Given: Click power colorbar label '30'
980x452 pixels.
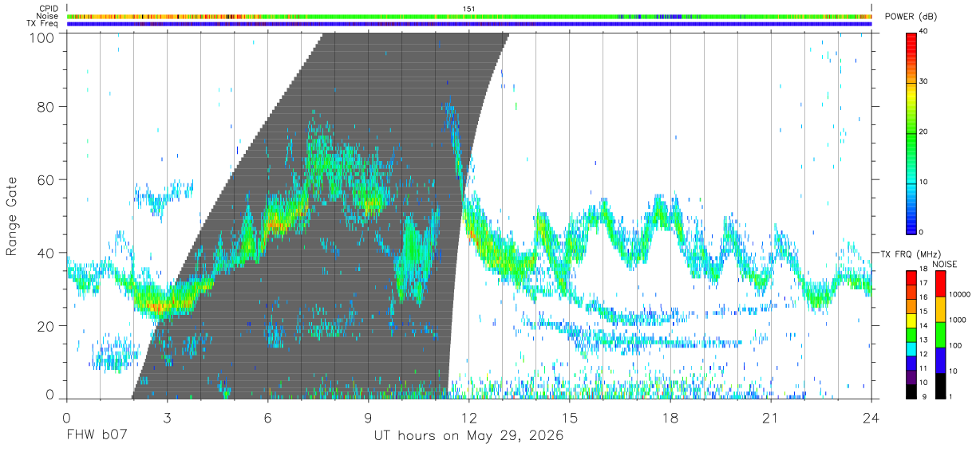Looking at the screenshot, I should 923,81.
